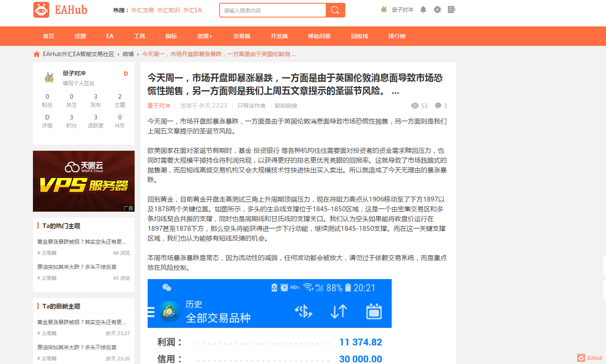This screenshot has height=364, width=606.
Task: Click hot search link 外汇交易
Action: [x=142, y=10]
